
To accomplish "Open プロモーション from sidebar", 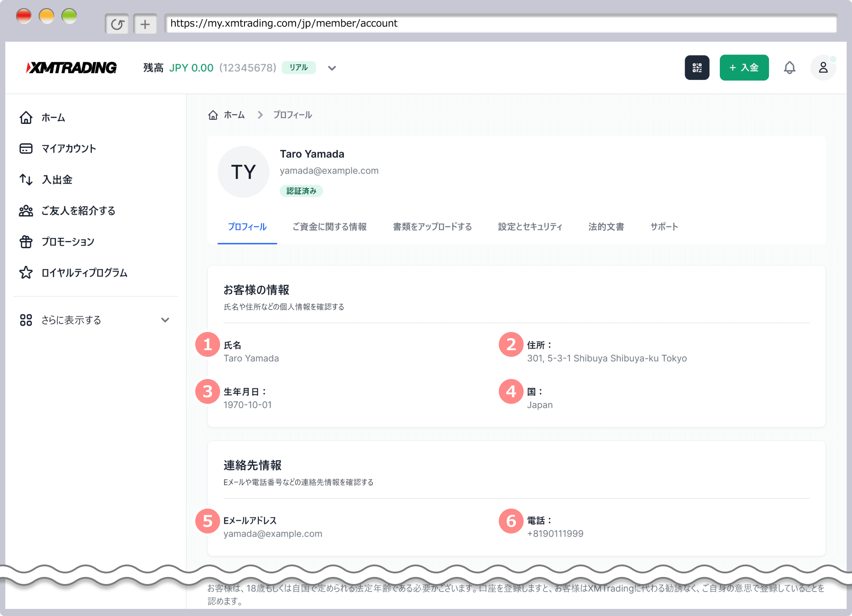I will tap(67, 242).
